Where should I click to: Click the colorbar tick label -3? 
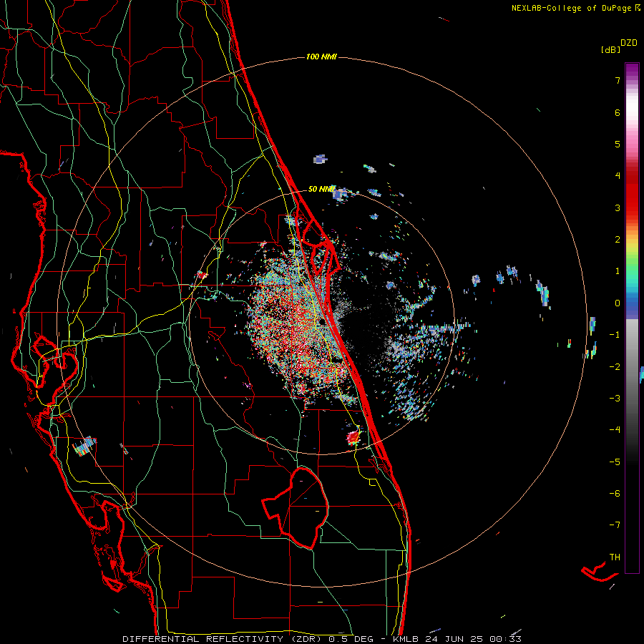point(615,399)
